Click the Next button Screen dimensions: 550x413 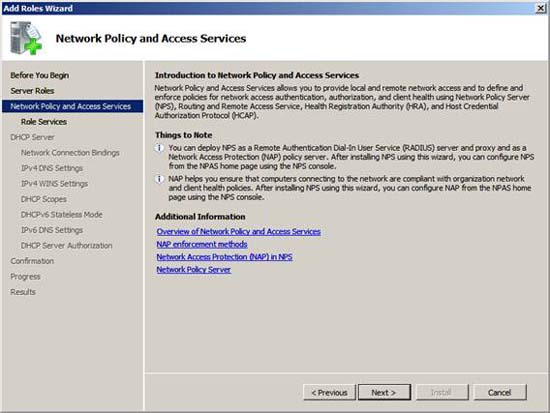point(384,392)
